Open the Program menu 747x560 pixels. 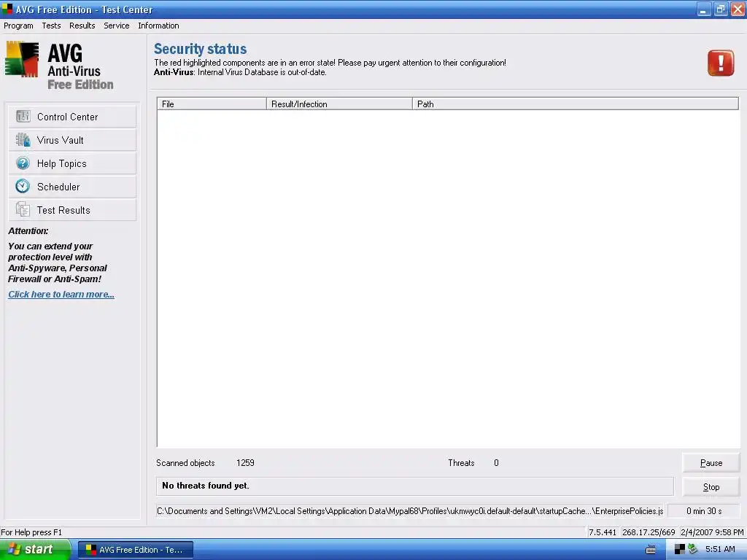[18, 26]
